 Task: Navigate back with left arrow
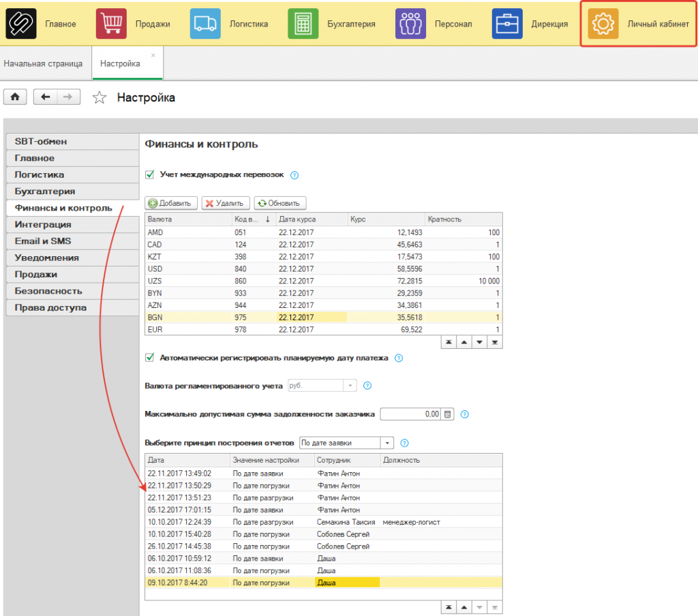tap(45, 97)
